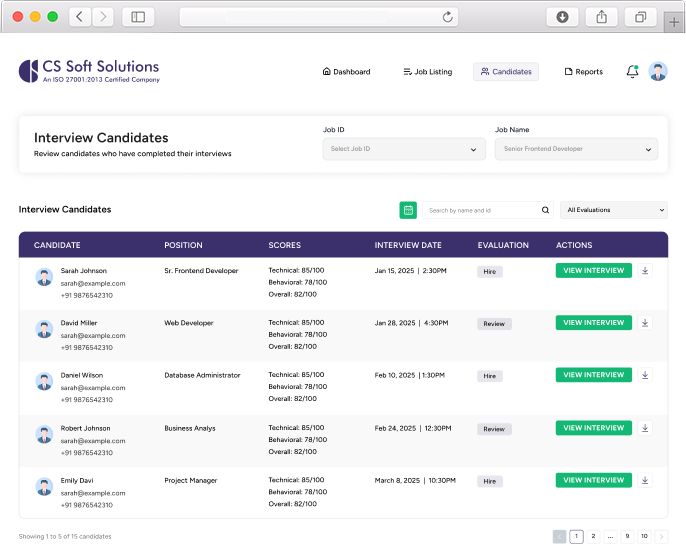Viewport: 686px width, 556px height.
Task: Reload page using the refresh icon
Action: pyautogui.click(x=448, y=17)
